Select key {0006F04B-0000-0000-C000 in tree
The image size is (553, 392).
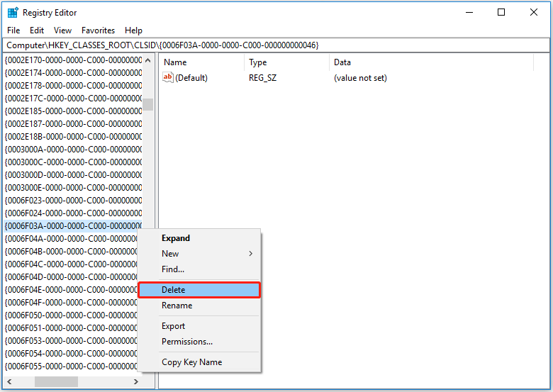[x=70, y=252]
